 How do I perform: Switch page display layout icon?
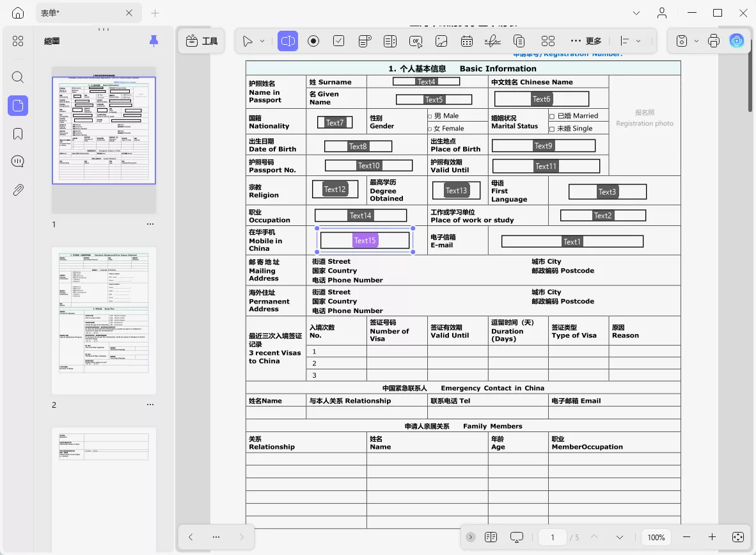(x=491, y=537)
